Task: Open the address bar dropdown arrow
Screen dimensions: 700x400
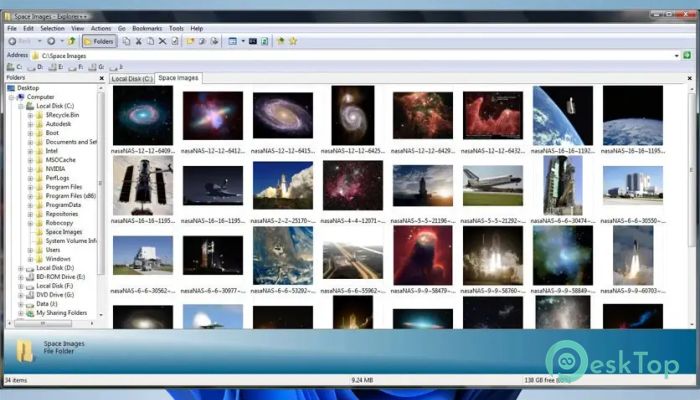Action: (677, 56)
